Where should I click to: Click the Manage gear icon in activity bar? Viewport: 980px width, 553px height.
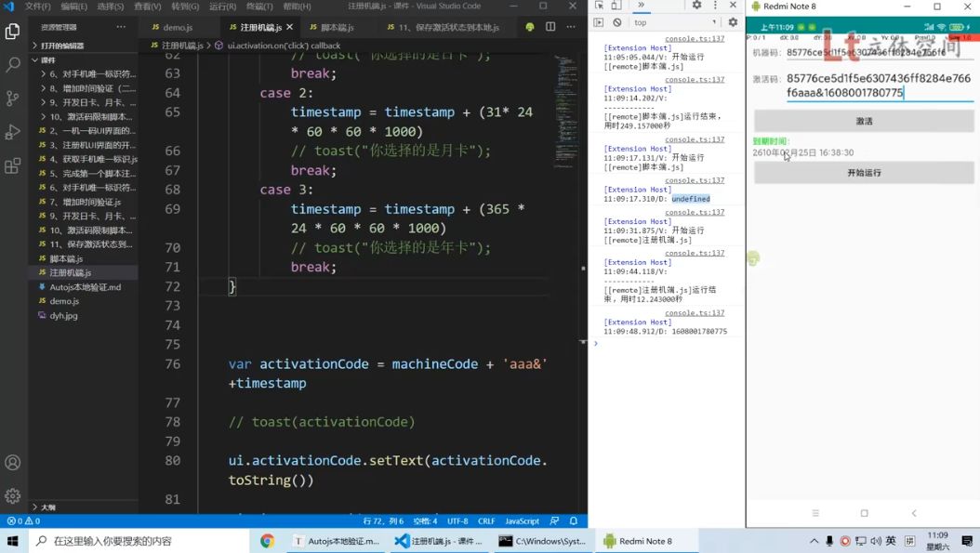click(13, 496)
